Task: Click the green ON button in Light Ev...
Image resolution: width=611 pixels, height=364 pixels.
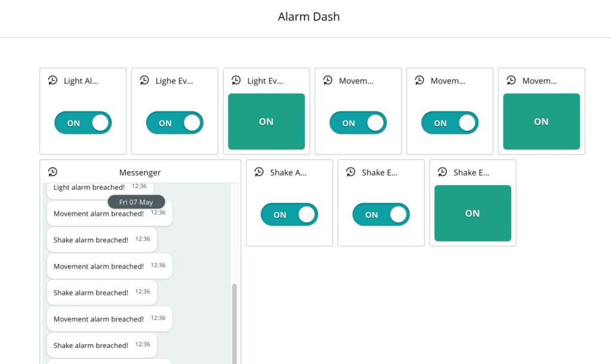Action: pyautogui.click(x=267, y=121)
